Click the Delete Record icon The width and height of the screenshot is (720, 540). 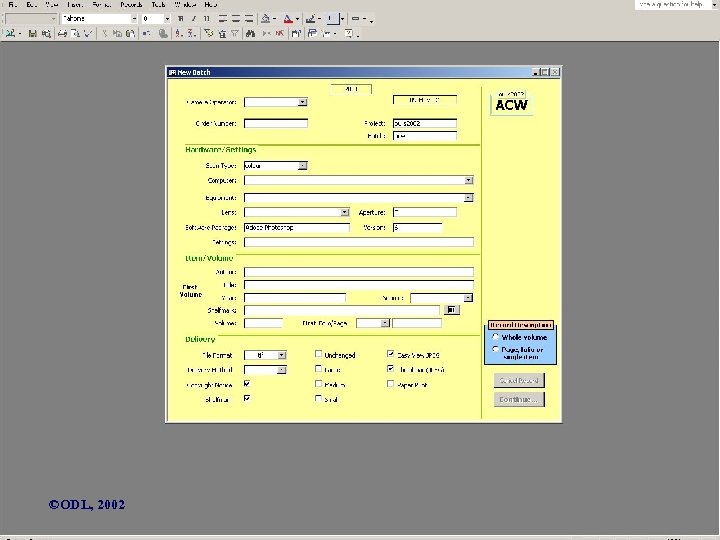(x=279, y=33)
